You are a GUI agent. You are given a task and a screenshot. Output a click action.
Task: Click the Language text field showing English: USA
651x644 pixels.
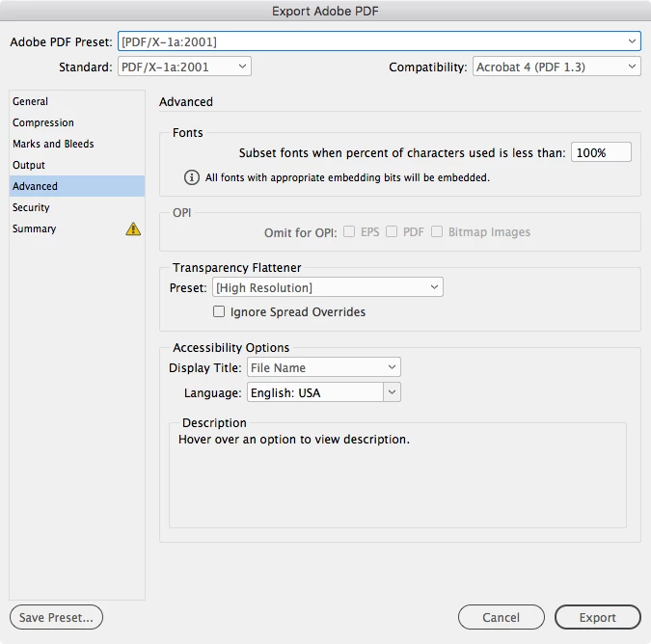point(315,392)
